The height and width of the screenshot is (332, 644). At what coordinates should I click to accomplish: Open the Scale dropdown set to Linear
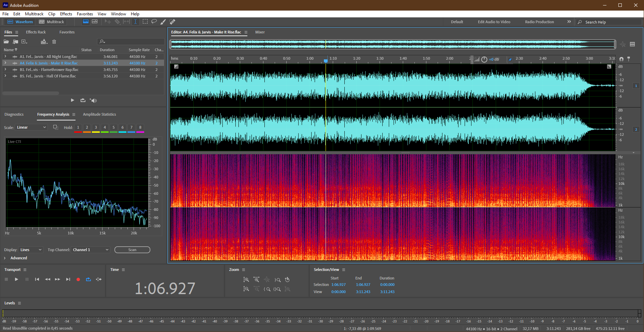[x=31, y=127]
